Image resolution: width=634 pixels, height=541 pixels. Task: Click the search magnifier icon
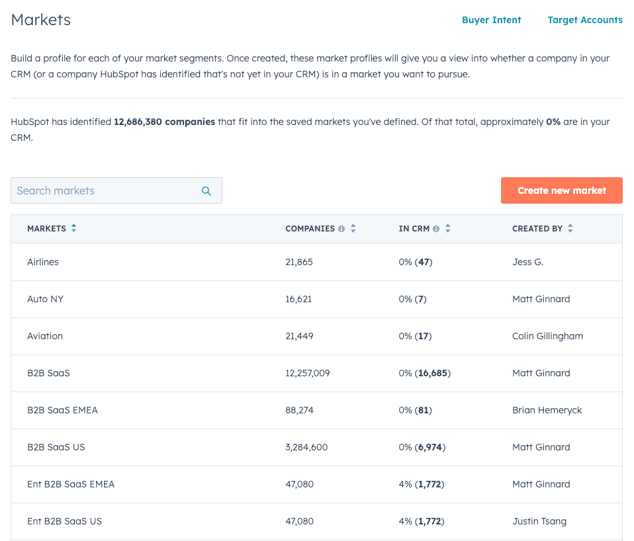coord(207,191)
